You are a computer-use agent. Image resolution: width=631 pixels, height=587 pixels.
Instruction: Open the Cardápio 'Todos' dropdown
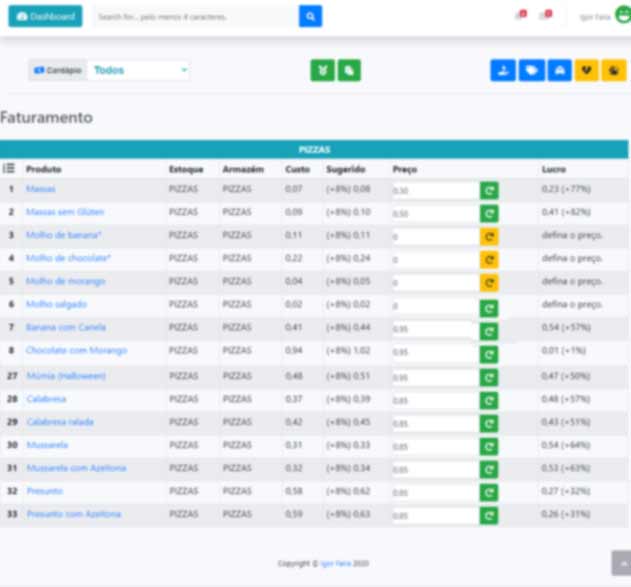[x=139, y=71]
